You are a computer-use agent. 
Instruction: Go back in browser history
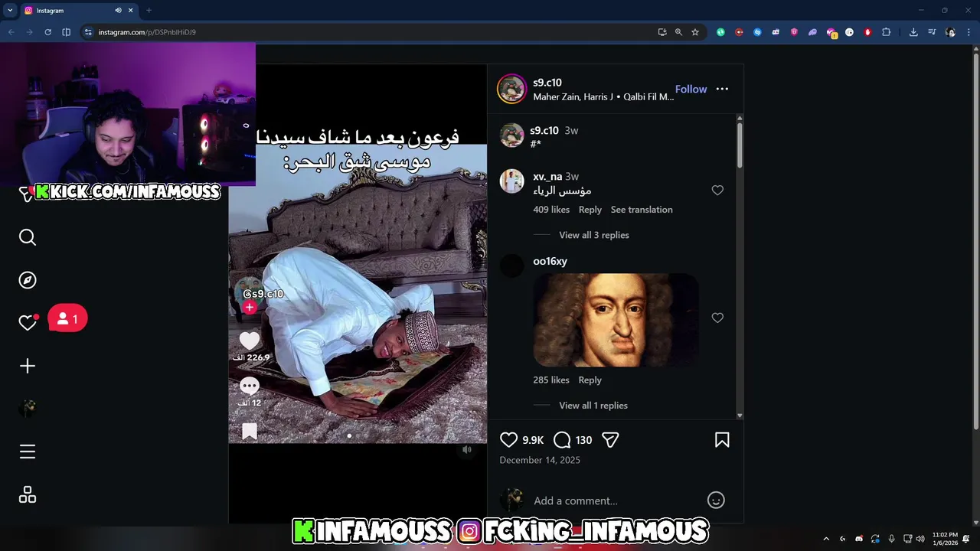click(x=11, y=32)
